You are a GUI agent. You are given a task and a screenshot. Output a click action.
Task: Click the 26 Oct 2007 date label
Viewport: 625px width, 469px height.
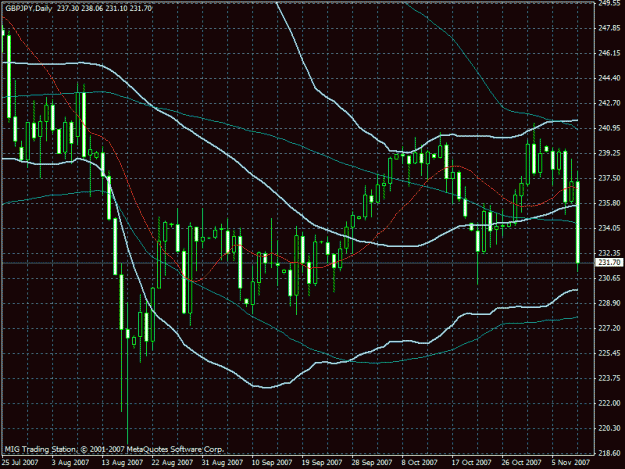pos(522,462)
